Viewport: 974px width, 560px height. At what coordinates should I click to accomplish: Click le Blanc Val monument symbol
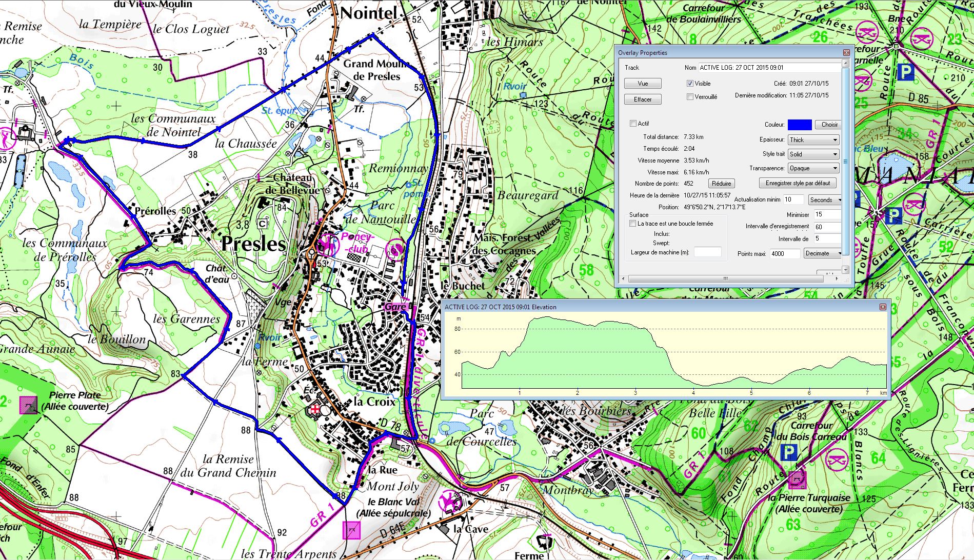point(351,530)
